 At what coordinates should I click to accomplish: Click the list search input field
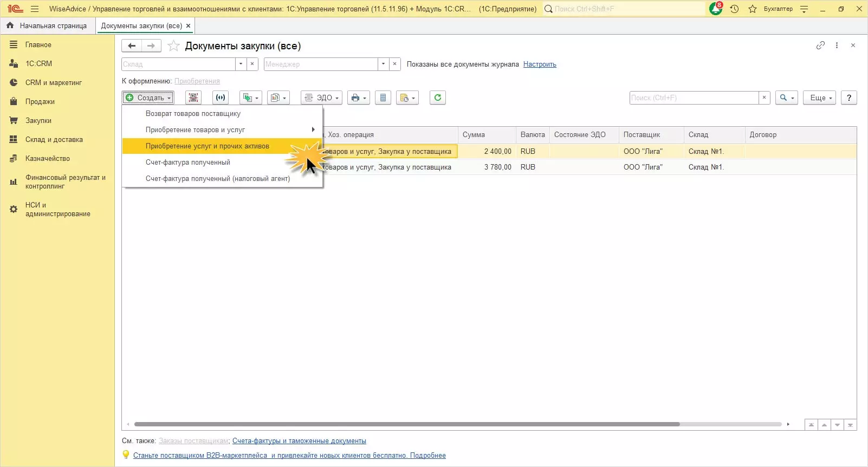694,98
